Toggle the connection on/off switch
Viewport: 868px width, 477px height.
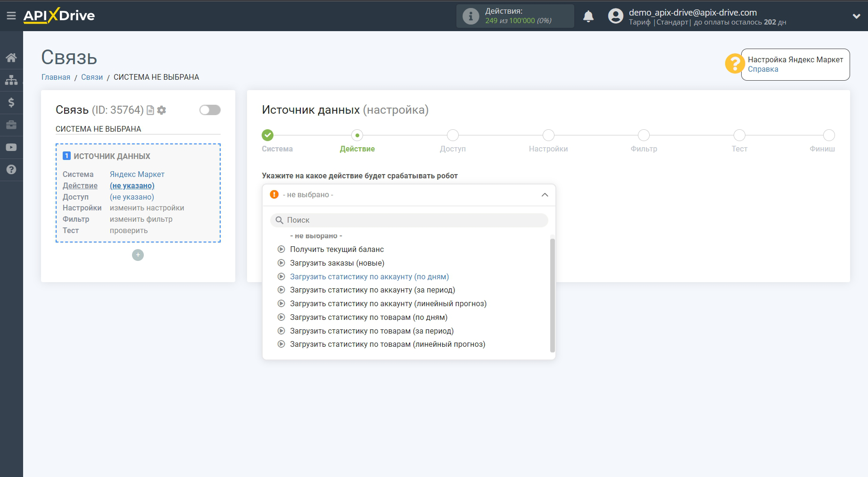210,110
